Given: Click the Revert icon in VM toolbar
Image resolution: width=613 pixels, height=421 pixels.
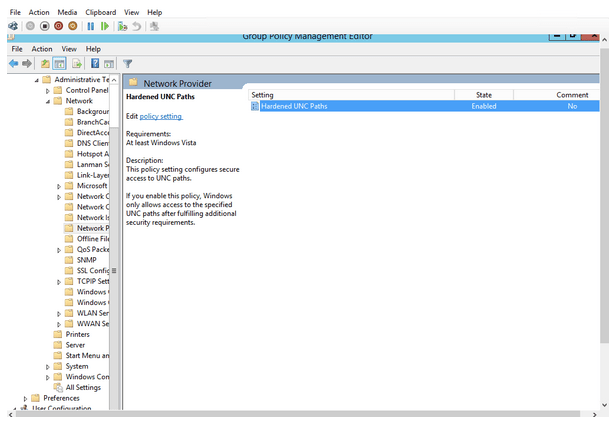Looking at the screenshot, I should [x=136, y=26].
